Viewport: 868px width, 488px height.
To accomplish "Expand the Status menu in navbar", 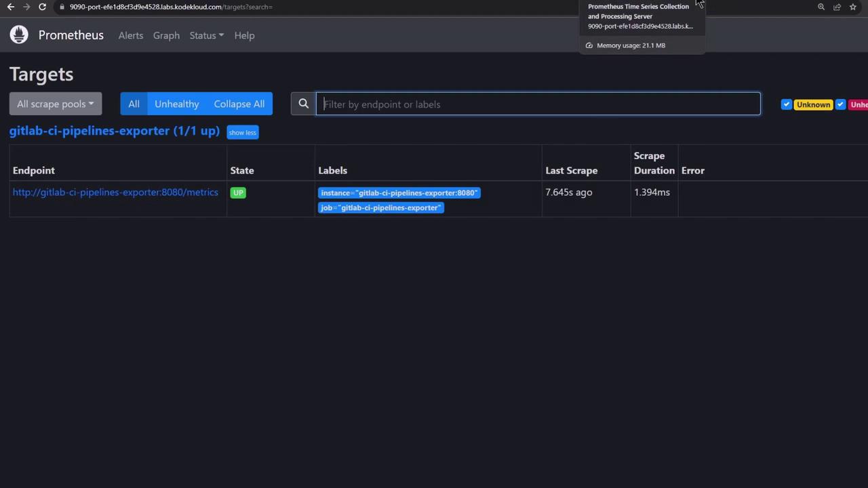I will 206,35.
